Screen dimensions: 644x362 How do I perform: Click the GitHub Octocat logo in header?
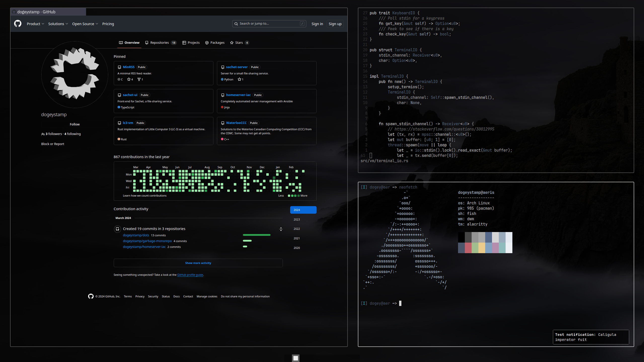pos(18,24)
